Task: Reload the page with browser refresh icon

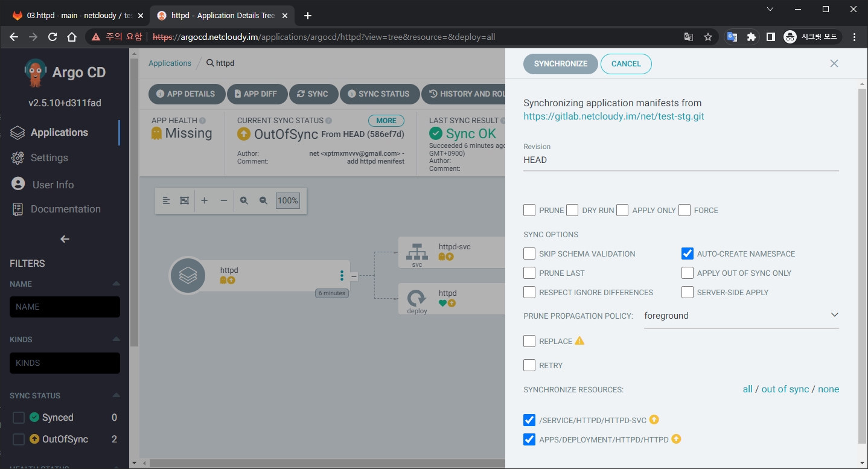Action: pos(53,37)
